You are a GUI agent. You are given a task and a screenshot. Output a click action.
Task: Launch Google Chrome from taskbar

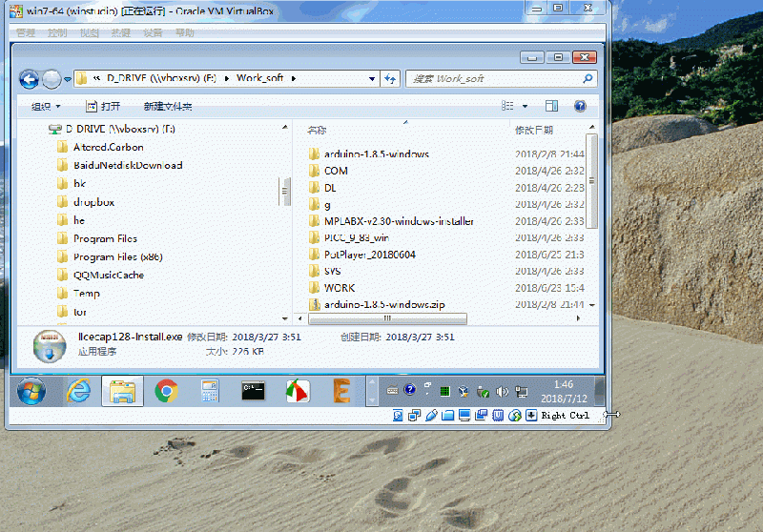pos(166,391)
